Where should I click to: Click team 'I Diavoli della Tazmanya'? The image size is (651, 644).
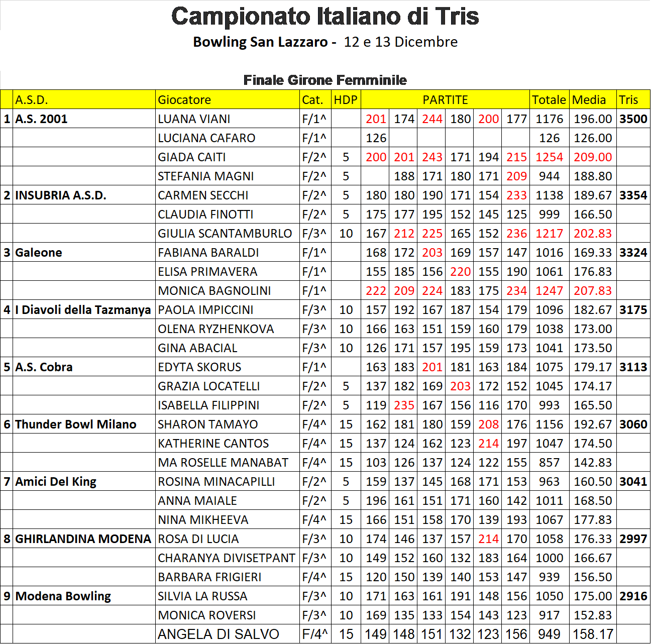coord(83,309)
